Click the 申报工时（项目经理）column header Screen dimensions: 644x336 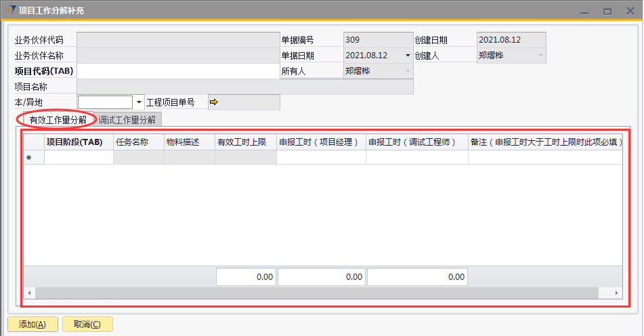click(320, 142)
